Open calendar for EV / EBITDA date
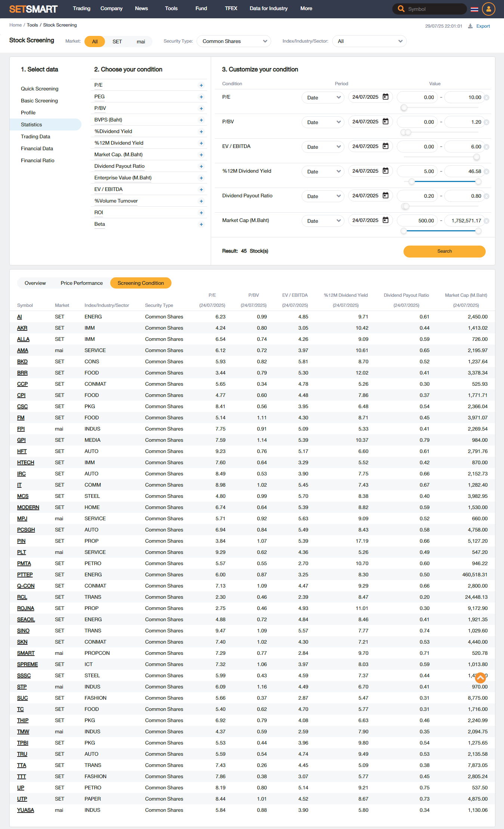This screenshot has width=504, height=829. (x=386, y=146)
